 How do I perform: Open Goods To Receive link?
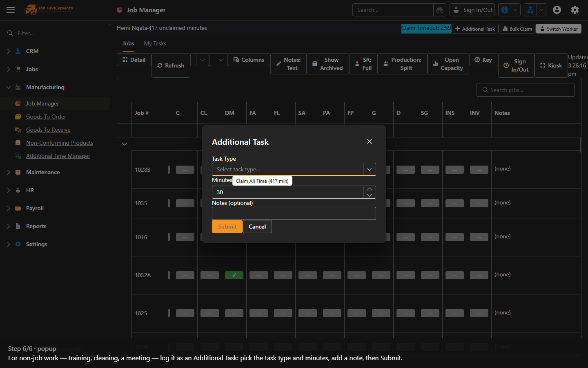pyautogui.click(x=48, y=130)
